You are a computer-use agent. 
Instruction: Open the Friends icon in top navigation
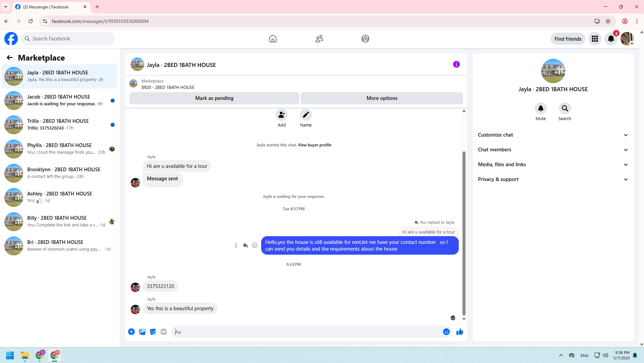[319, 39]
